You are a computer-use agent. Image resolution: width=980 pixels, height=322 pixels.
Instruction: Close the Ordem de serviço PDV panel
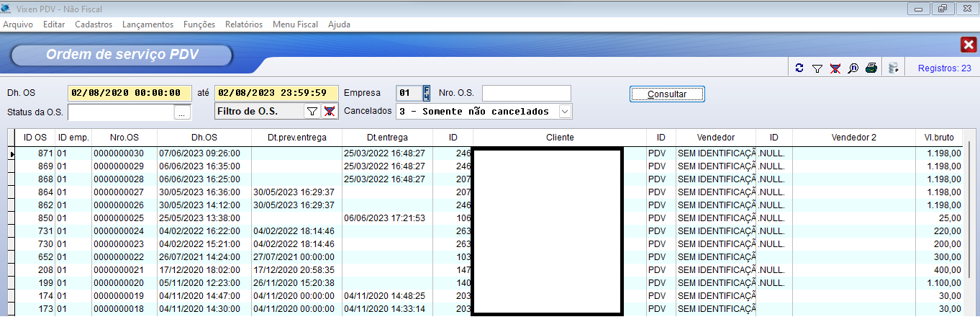pos(968,45)
